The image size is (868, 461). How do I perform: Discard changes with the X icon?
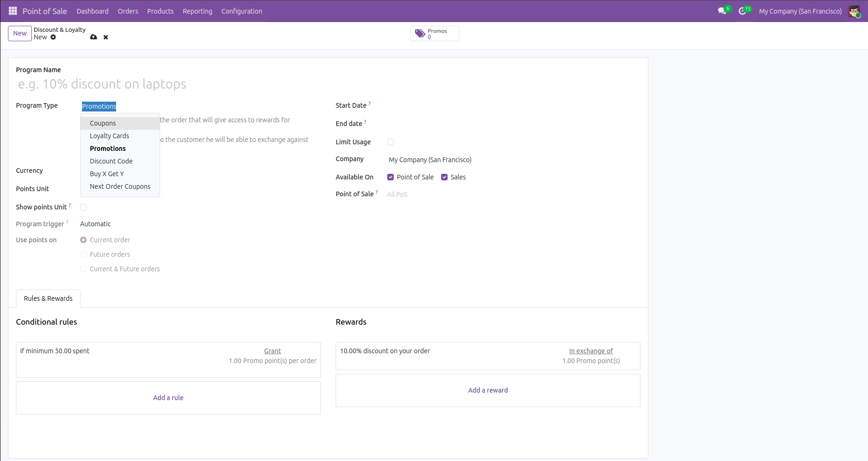point(106,37)
